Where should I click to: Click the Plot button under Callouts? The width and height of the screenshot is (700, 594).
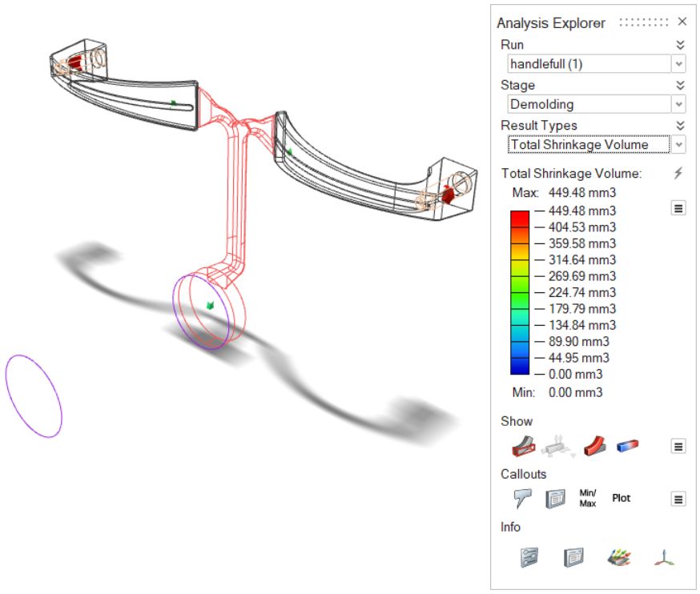tap(621, 498)
